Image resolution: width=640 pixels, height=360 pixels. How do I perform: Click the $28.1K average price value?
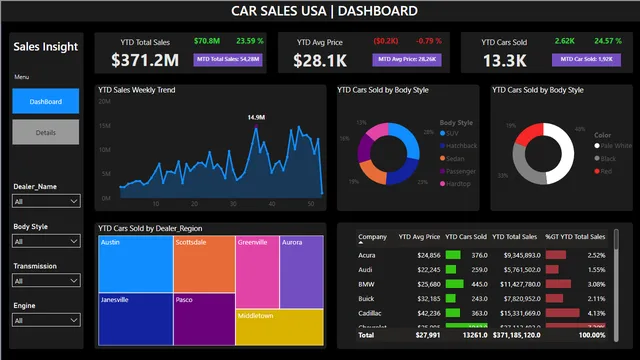pyautogui.click(x=320, y=61)
